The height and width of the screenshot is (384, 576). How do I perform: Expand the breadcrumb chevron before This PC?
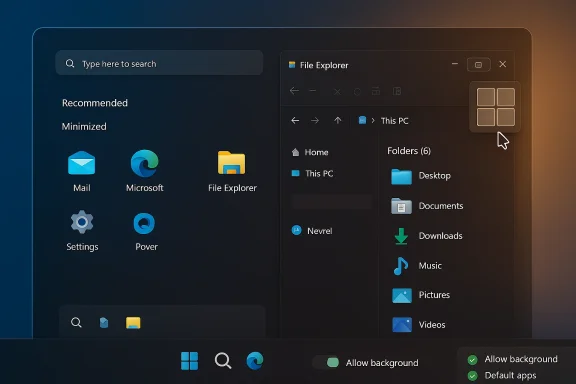(373, 121)
